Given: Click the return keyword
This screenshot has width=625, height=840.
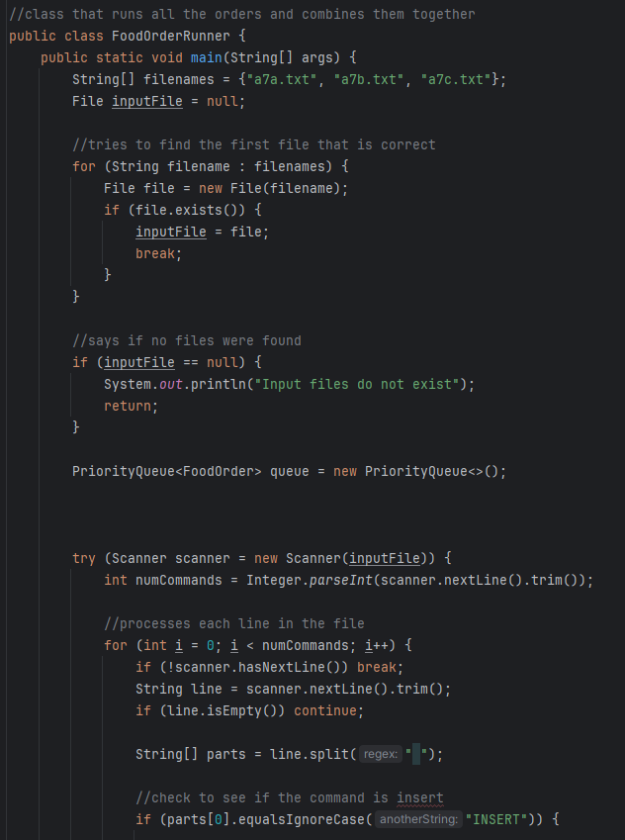Looking at the screenshot, I should coord(129,406).
